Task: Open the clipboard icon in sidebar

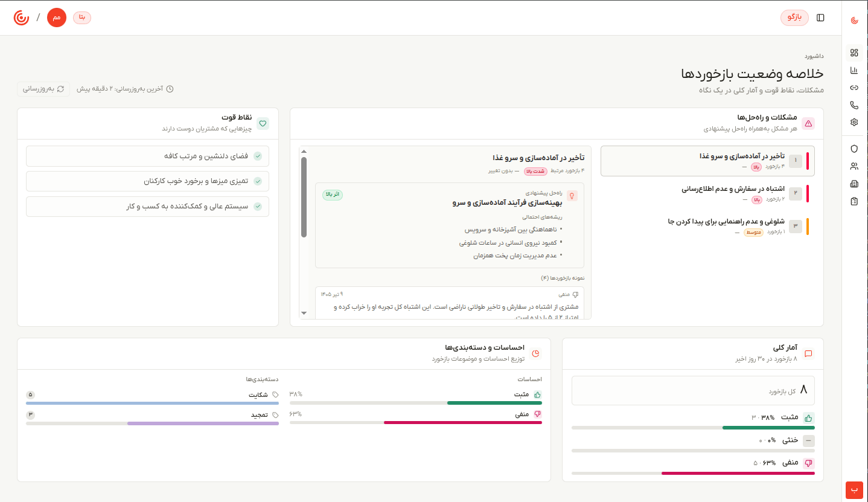Action: click(x=854, y=201)
